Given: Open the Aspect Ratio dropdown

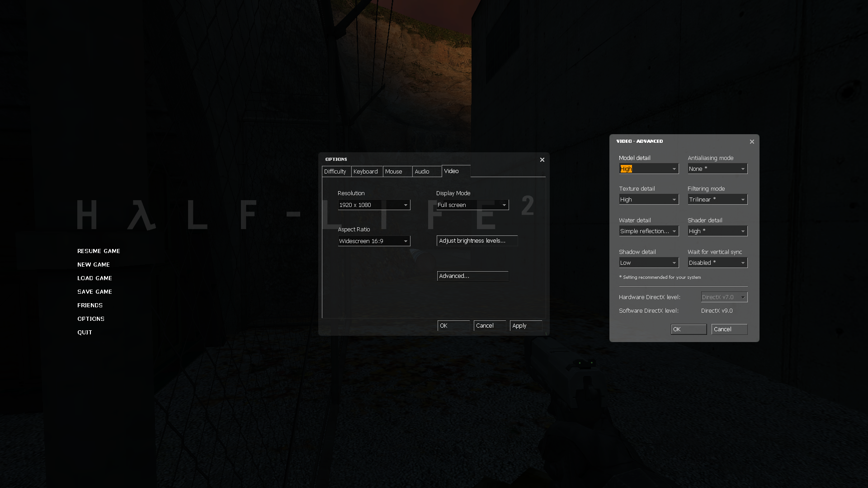Looking at the screenshot, I should tap(374, 241).
